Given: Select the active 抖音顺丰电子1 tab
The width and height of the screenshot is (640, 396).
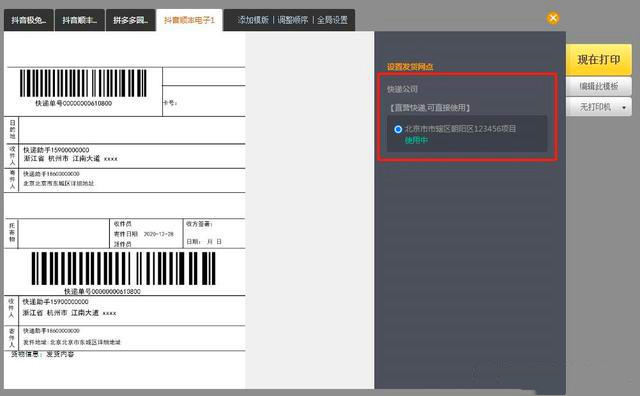Looking at the screenshot, I should point(189,20).
